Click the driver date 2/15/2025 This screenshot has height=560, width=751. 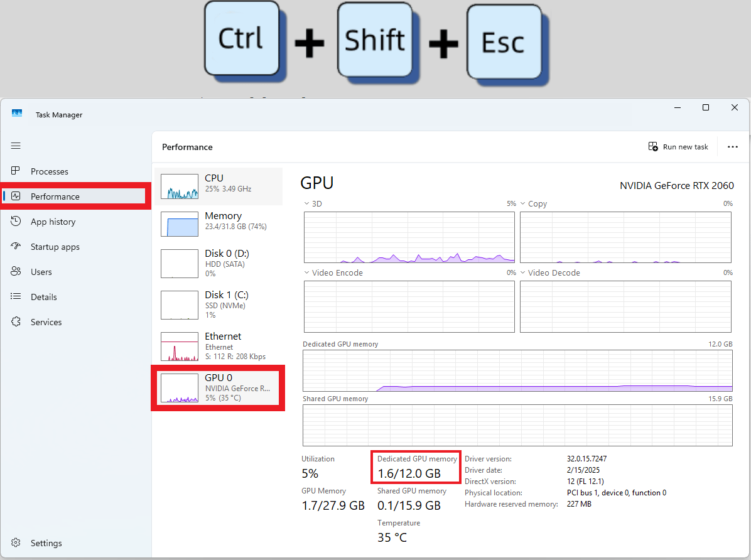583,470
